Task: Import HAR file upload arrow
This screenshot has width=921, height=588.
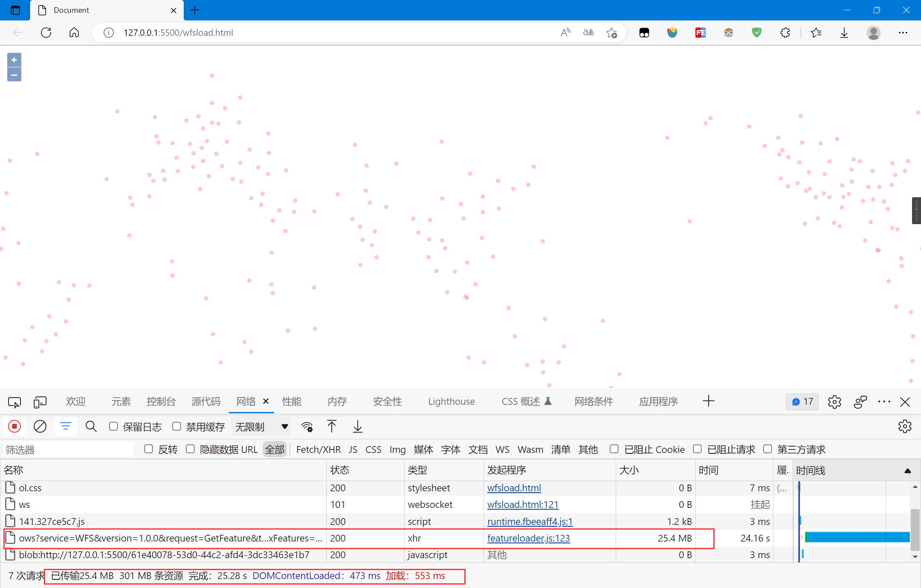Action: point(332,427)
